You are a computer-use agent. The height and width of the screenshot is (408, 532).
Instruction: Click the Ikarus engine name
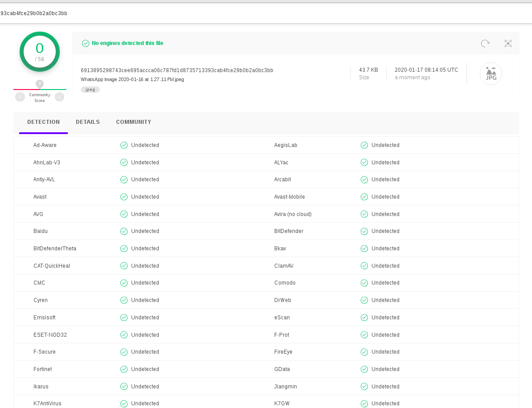point(41,386)
